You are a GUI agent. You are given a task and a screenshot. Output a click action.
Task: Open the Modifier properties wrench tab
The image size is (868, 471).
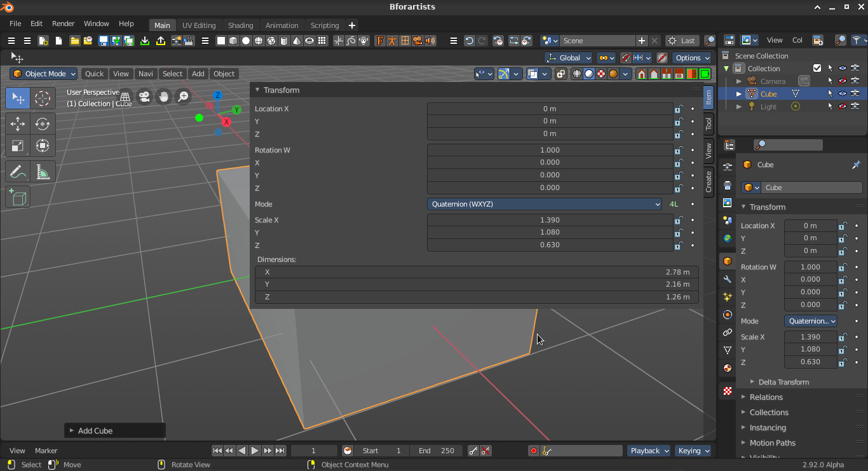point(728,279)
